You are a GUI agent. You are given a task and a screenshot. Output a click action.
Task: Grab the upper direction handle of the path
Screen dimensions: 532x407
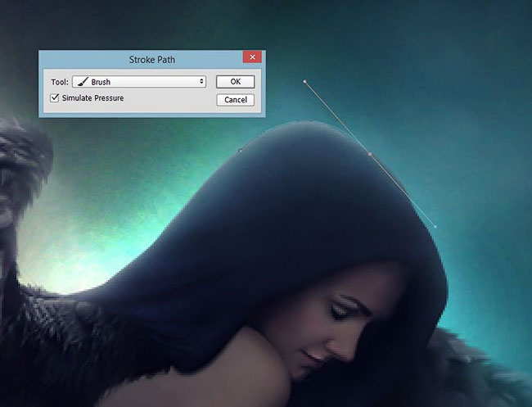(x=304, y=81)
